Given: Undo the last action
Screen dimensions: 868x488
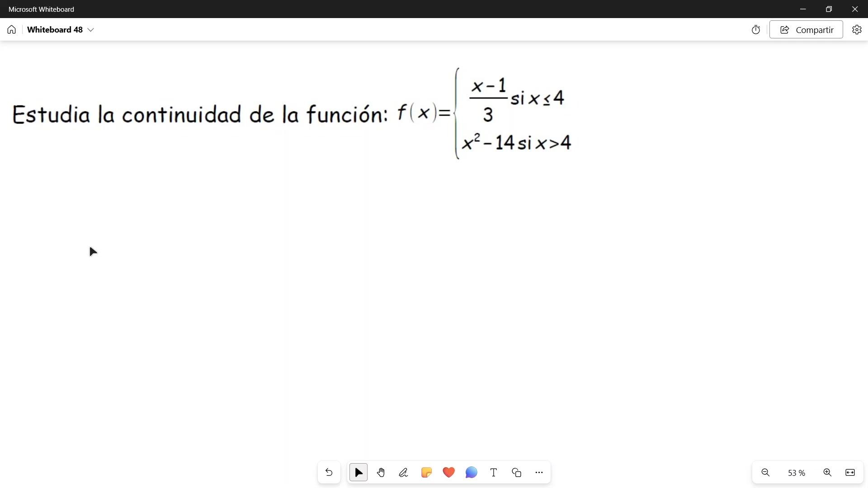Looking at the screenshot, I should [329, 473].
